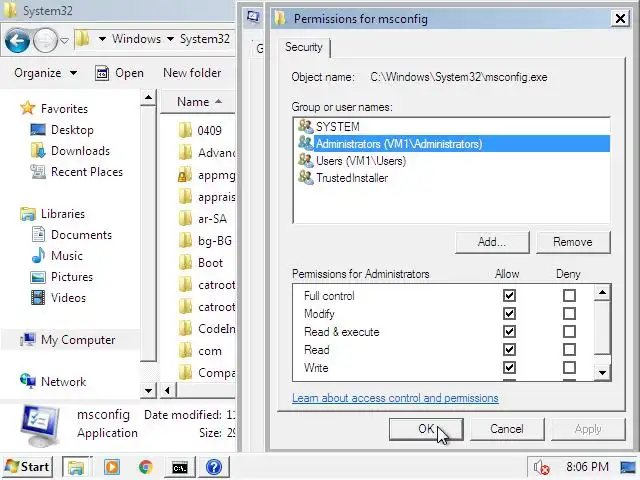The image size is (640, 480).
Task: Toggle Deny checkbox for Read
Action: click(569, 349)
